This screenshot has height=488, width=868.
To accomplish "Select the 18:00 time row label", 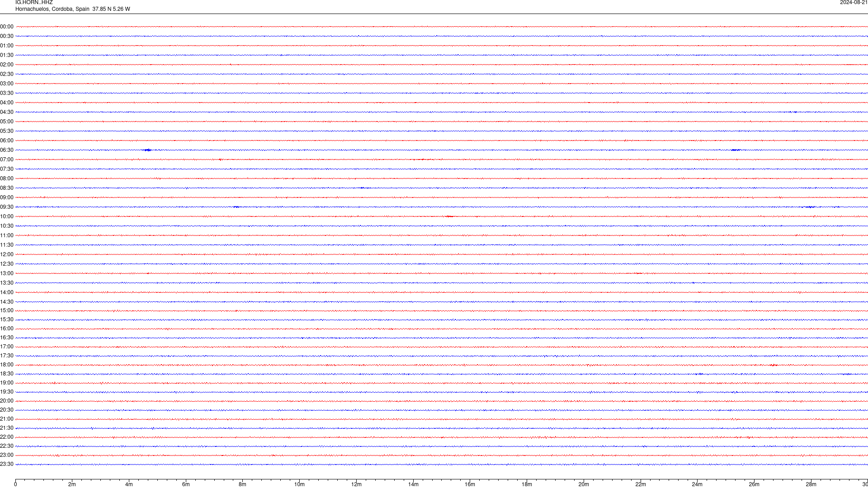I will click(7, 365).
